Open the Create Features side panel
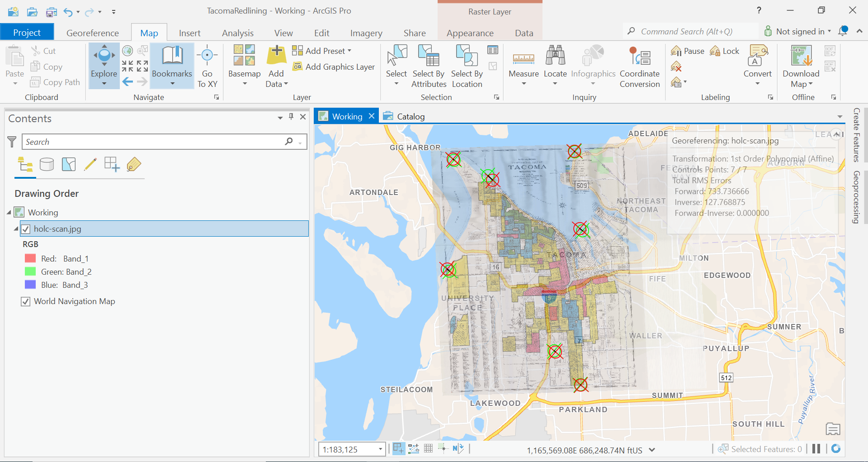 856,135
